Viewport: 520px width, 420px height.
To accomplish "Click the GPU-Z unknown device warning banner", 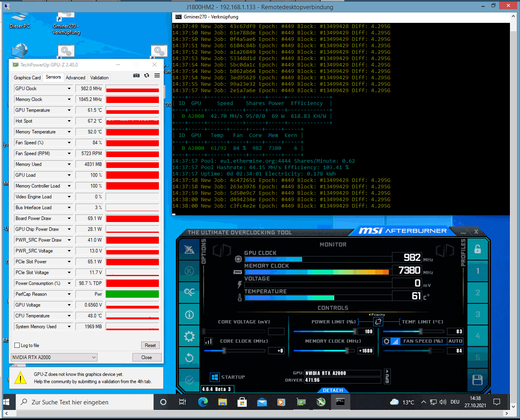I will [86, 378].
